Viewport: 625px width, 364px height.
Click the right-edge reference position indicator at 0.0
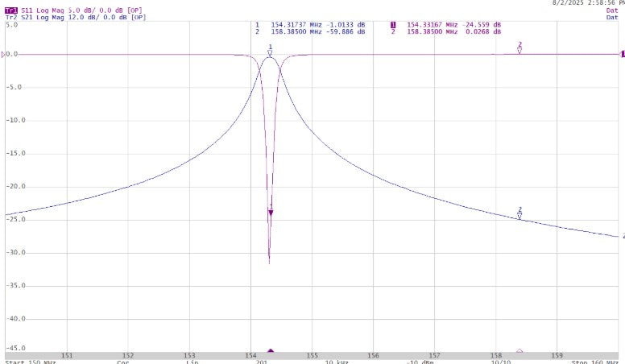pos(622,54)
